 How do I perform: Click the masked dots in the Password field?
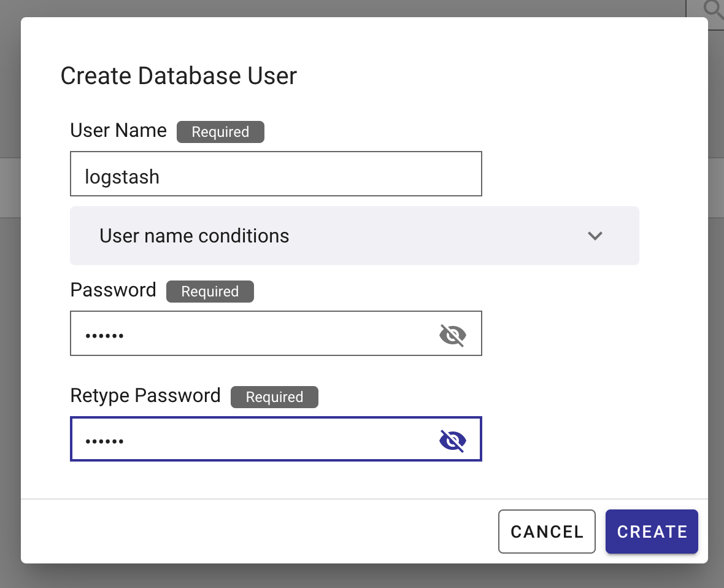tap(104, 336)
